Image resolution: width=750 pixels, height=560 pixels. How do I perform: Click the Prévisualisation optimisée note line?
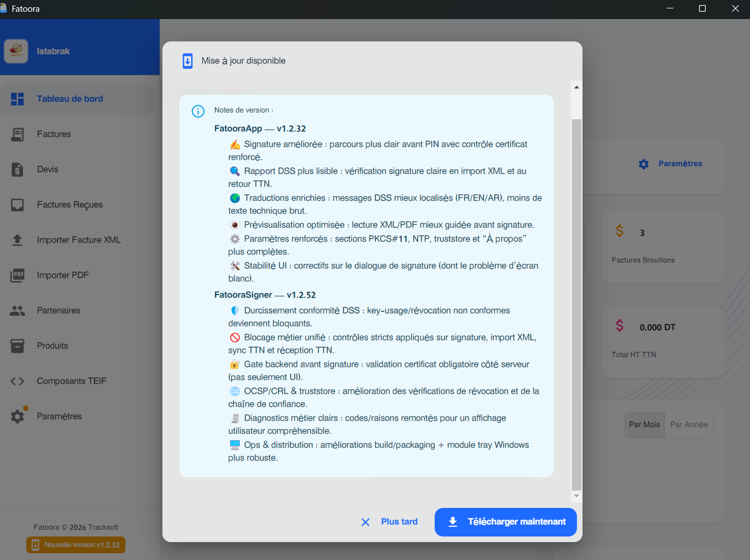coord(382,225)
